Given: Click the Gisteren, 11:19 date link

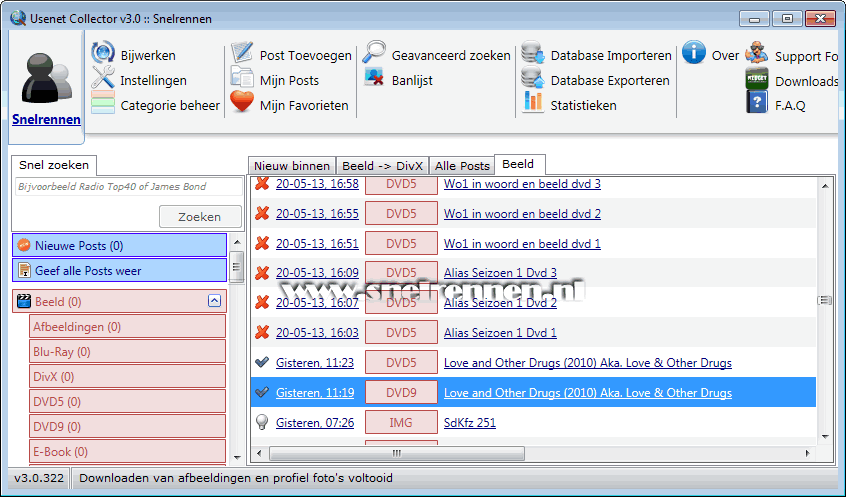Looking at the screenshot, I should [315, 392].
